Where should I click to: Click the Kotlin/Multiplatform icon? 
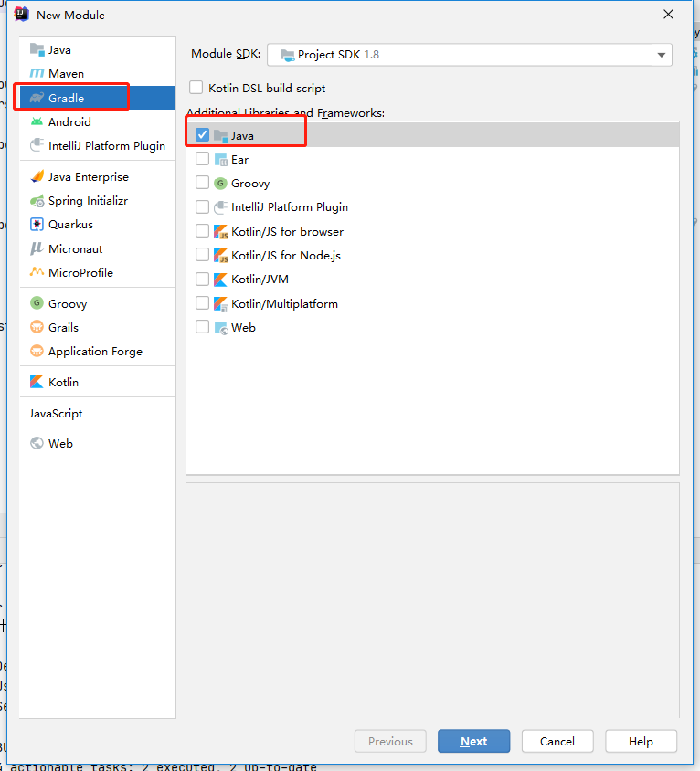[221, 304]
